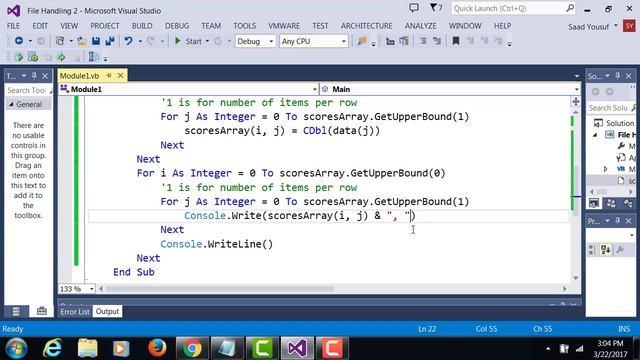Click the Navigate Backward toolbar icon
This screenshot has width=640, height=360.
[19, 41]
